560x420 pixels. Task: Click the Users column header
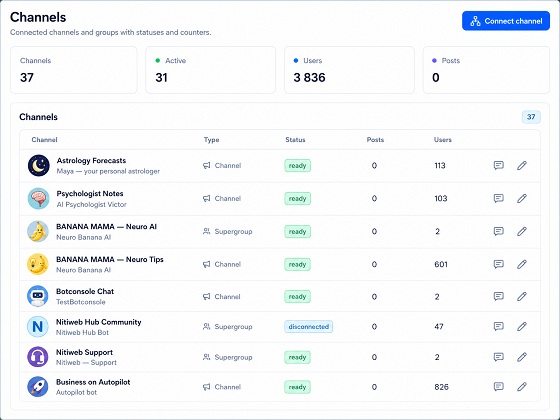pos(443,140)
